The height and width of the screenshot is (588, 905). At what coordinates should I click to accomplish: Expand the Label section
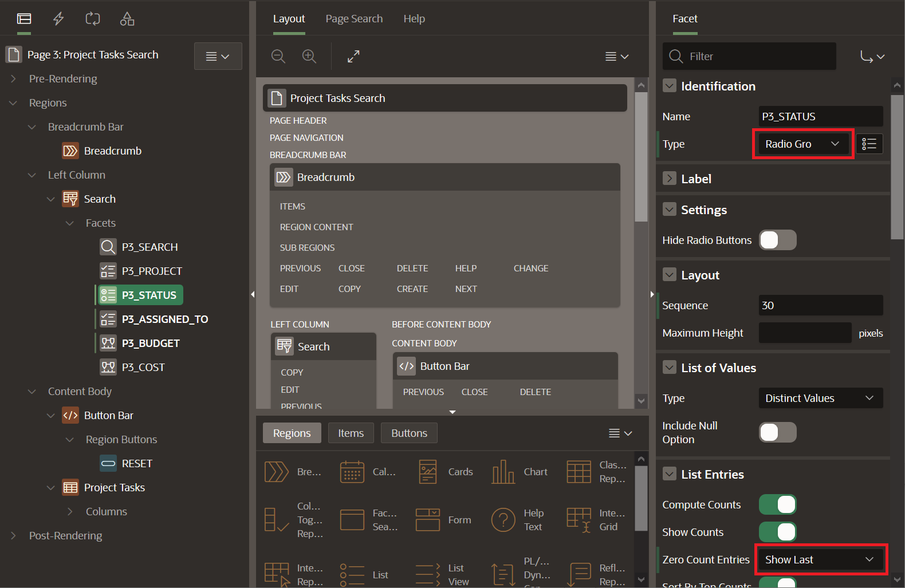[x=669, y=179]
